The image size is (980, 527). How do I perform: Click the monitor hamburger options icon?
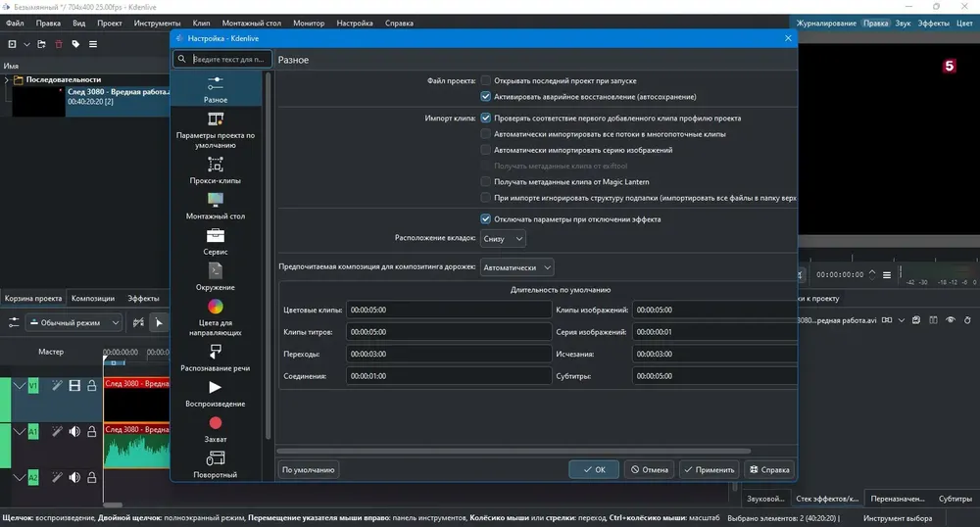click(x=887, y=274)
